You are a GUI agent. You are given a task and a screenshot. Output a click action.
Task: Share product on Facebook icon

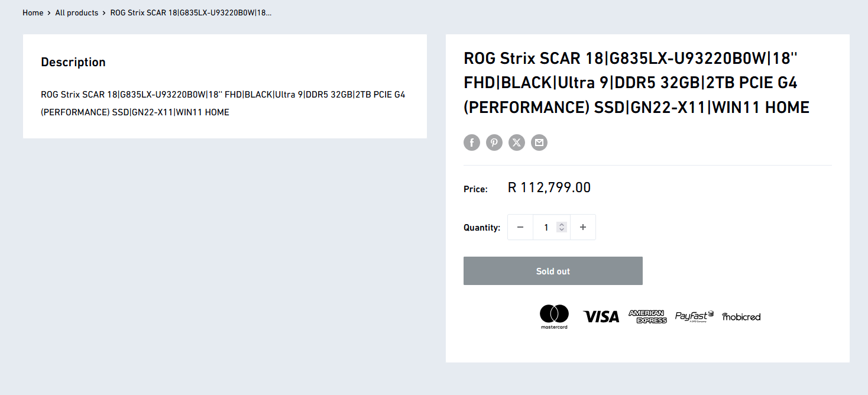pos(472,143)
